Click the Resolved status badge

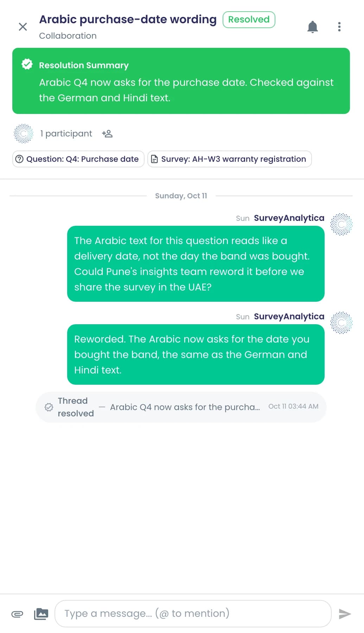point(249,20)
